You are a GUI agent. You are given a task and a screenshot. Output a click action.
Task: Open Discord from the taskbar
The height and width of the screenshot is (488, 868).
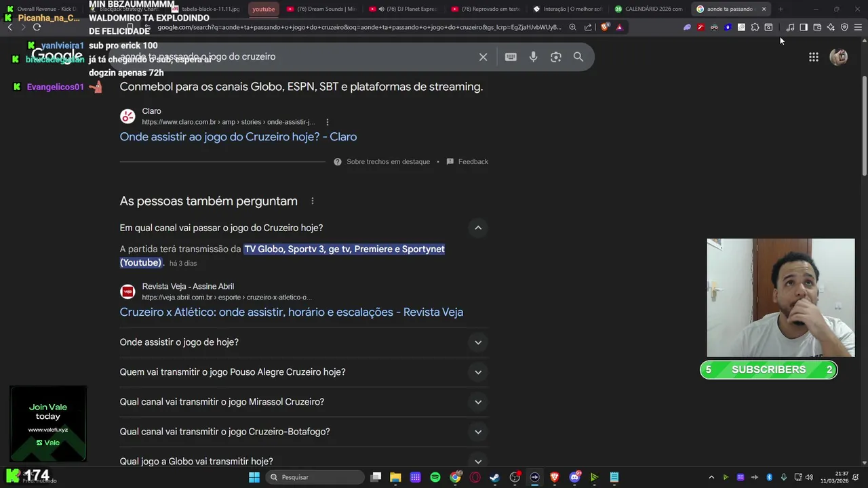point(574,477)
